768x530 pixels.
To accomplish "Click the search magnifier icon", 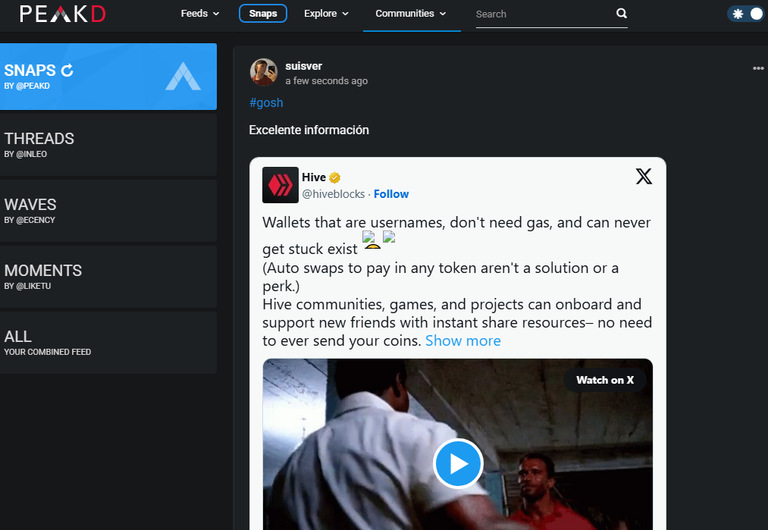I will click(x=621, y=13).
